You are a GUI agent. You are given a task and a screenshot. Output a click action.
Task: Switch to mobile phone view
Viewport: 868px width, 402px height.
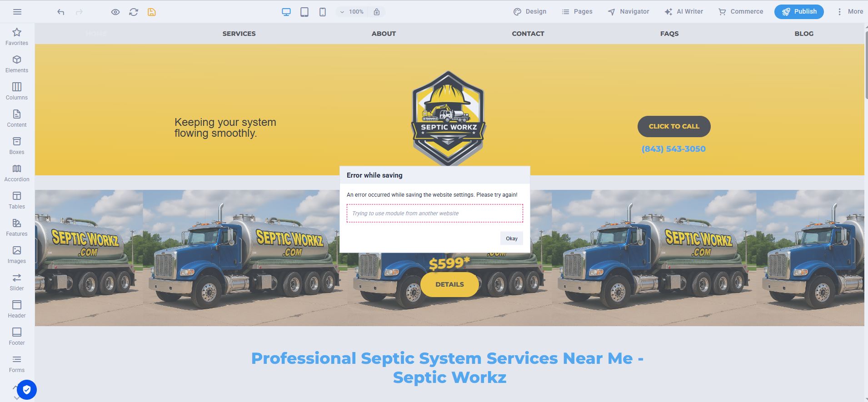323,12
